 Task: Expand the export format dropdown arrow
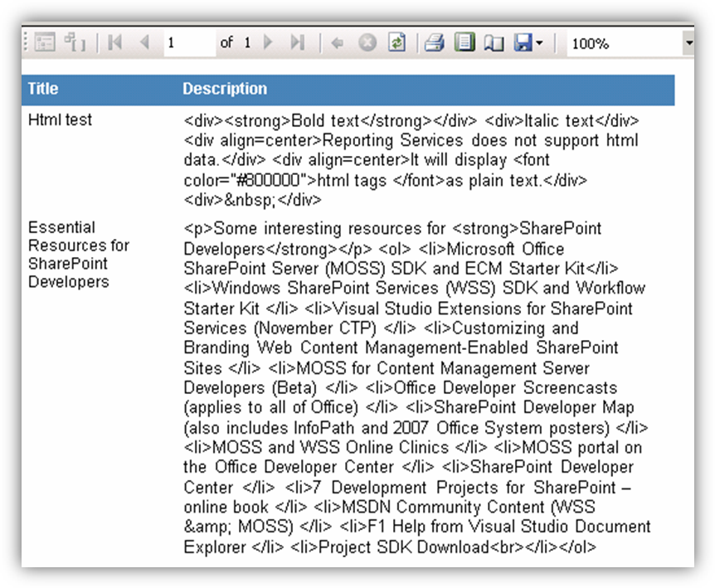540,43
